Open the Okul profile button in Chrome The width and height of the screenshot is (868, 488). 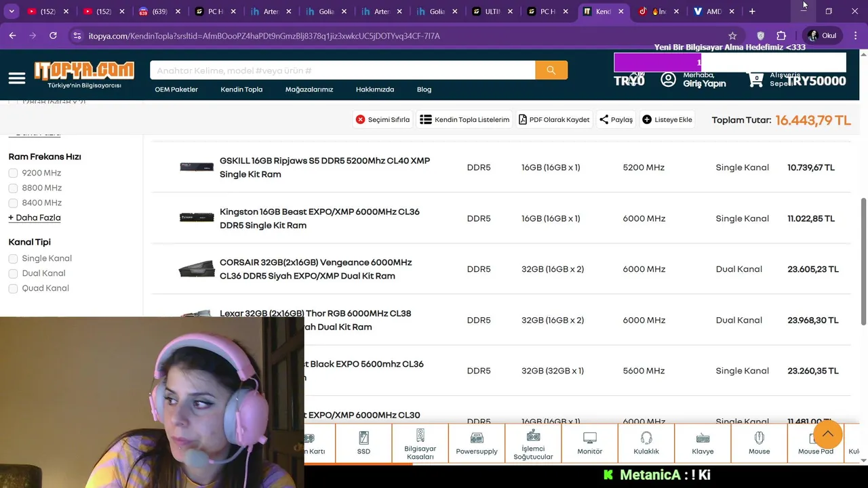tap(822, 36)
